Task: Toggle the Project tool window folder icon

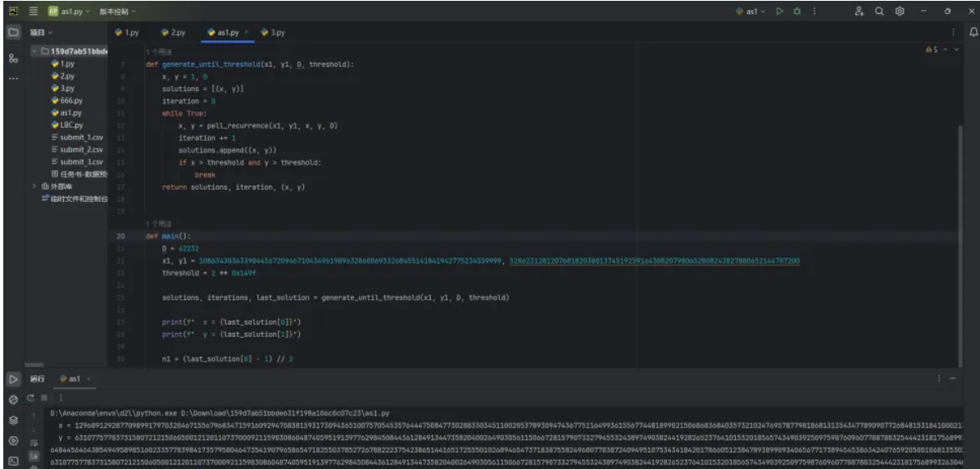Action: tap(13, 32)
